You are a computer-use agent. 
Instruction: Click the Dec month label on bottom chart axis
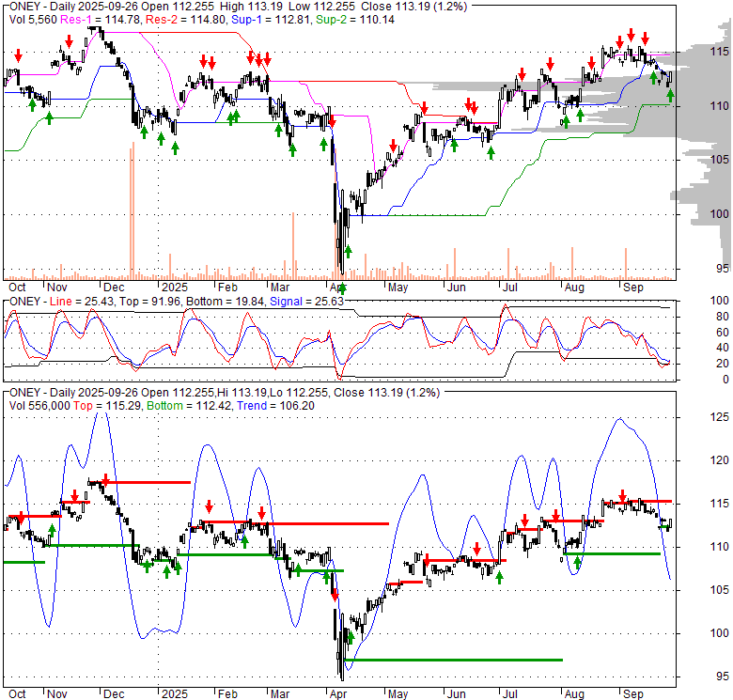(114, 694)
